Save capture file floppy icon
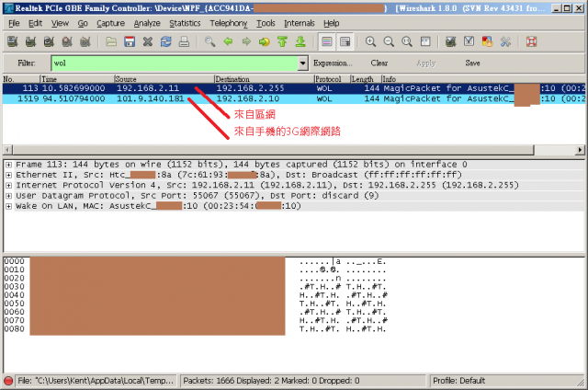 tap(130, 41)
